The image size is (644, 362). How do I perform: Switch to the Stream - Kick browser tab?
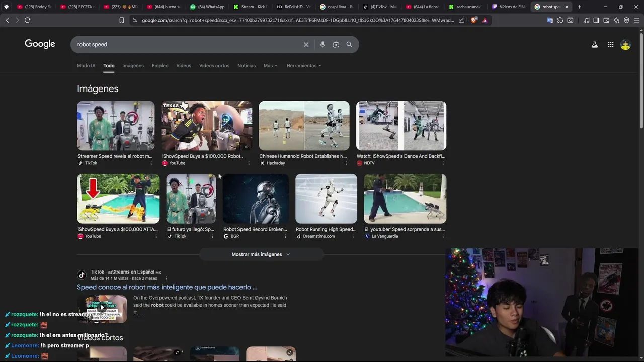[x=251, y=7]
